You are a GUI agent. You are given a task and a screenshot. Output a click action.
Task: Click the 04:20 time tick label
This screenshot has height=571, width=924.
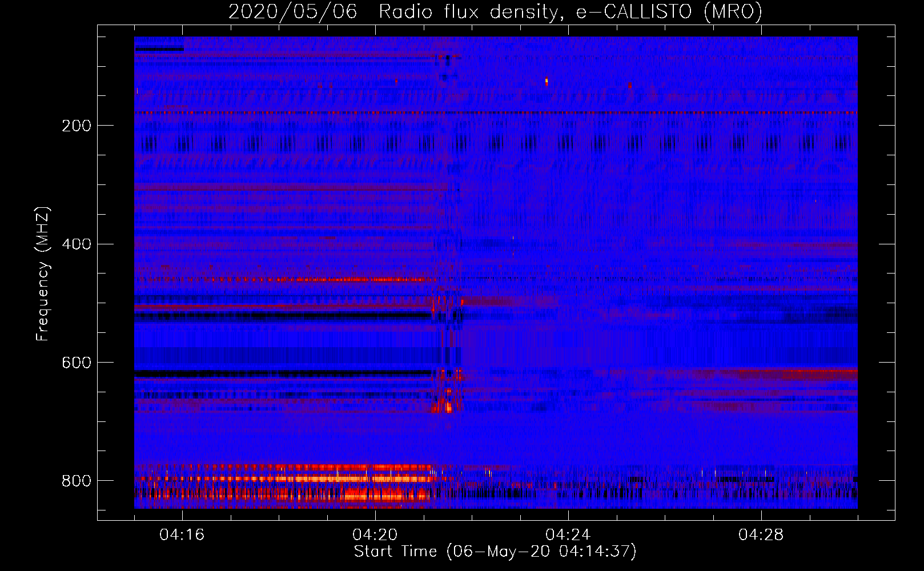coord(375,535)
